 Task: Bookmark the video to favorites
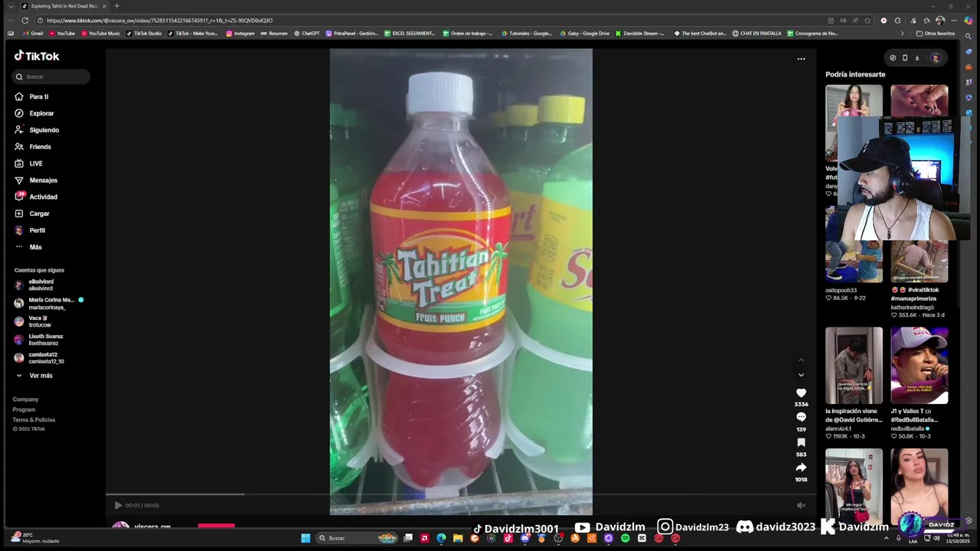pos(801,442)
